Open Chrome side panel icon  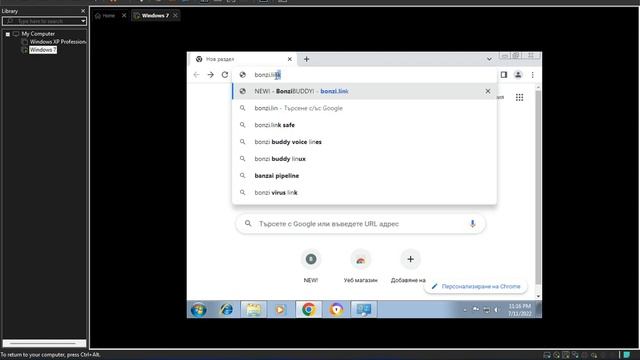[504, 75]
